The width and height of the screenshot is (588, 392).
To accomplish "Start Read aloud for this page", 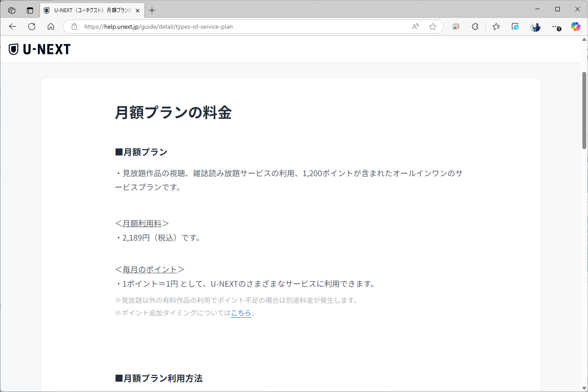I will click(415, 27).
